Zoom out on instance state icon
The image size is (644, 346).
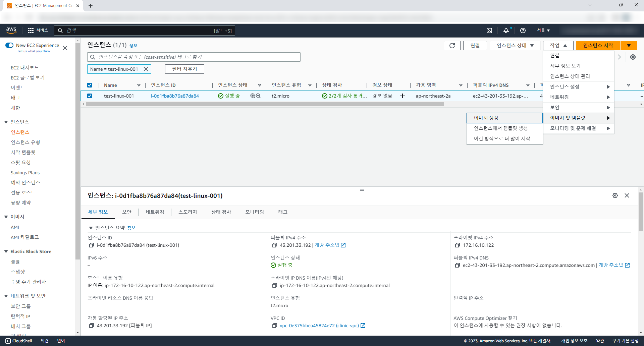pyautogui.click(x=258, y=96)
